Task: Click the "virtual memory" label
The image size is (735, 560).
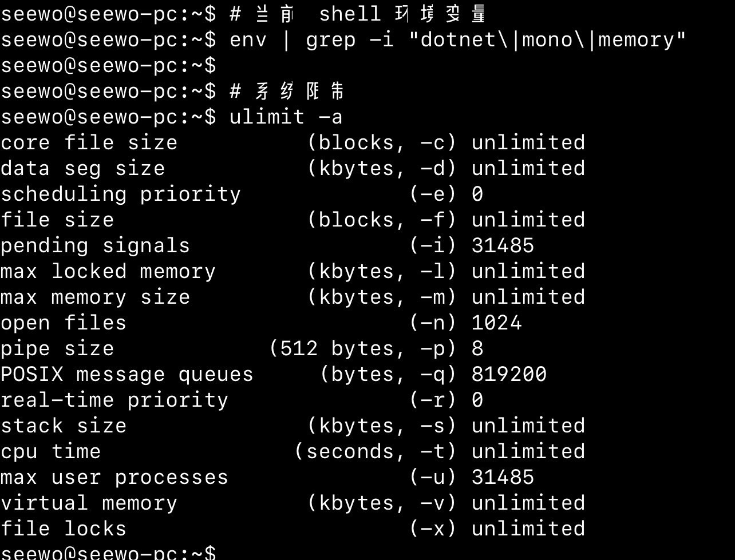Action: tap(89, 503)
